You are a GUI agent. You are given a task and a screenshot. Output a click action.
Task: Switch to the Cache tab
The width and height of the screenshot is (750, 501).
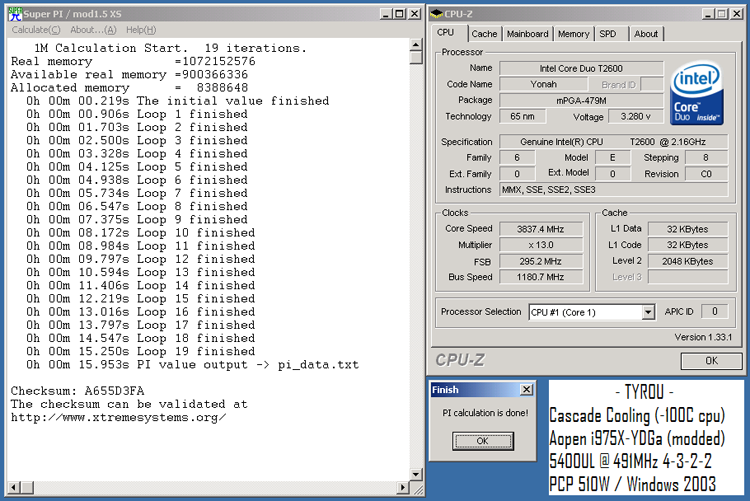click(484, 34)
